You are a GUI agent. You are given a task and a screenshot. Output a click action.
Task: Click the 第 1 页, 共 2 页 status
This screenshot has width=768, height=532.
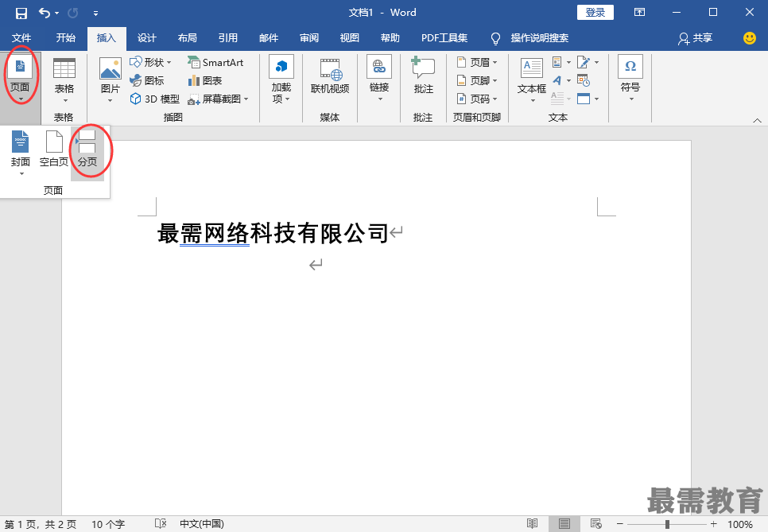(x=41, y=524)
